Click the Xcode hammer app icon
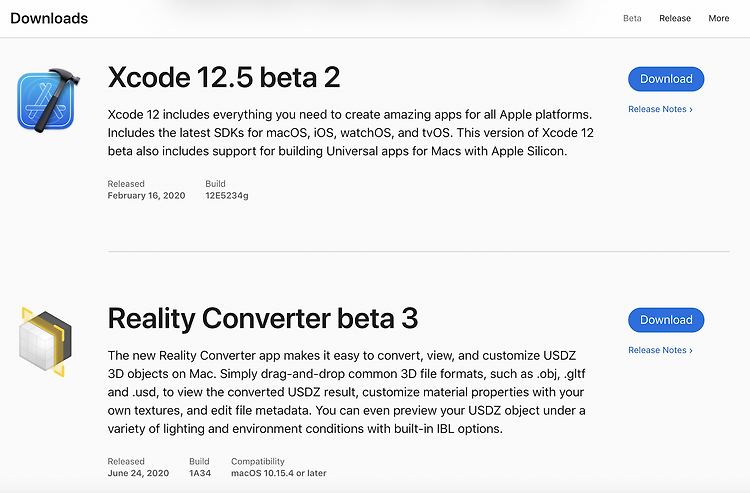The width and height of the screenshot is (750, 493). pyautogui.click(x=48, y=100)
